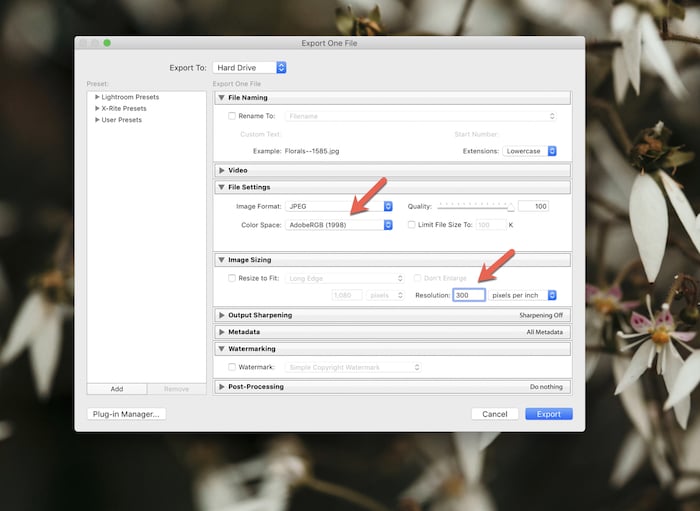The width and height of the screenshot is (700, 511).
Task: Click the Resolution field showing 300
Action: point(469,295)
